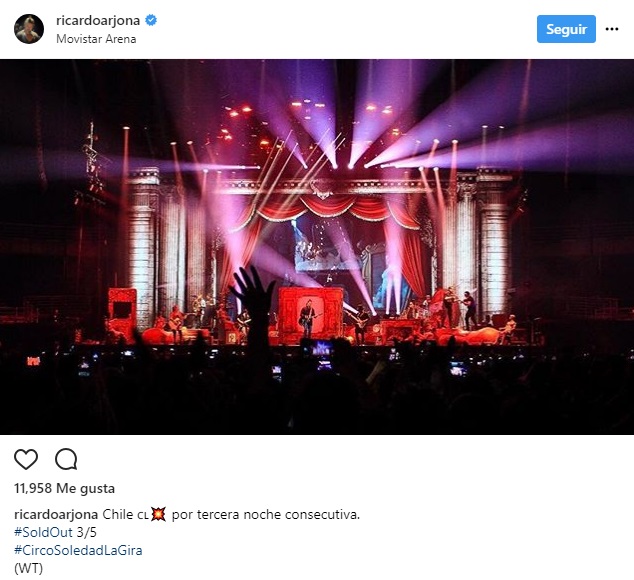Image resolution: width=634 pixels, height=580 pixels.
Task: Click the "por tercera noche consecutiva" caption text
Action: pyautogui.click(x=265, y=515)
